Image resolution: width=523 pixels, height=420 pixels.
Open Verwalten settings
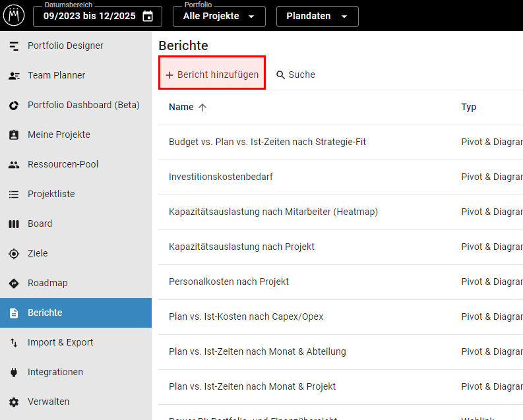point(76,402)
